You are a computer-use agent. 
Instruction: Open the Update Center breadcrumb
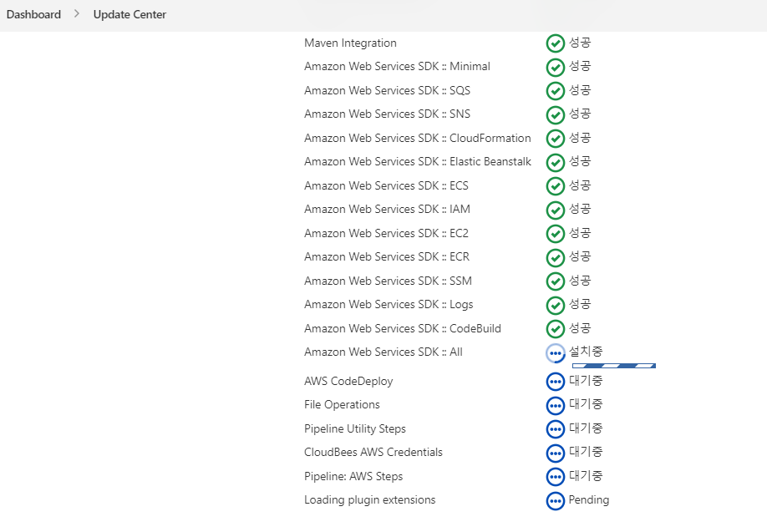pos(130,15)
